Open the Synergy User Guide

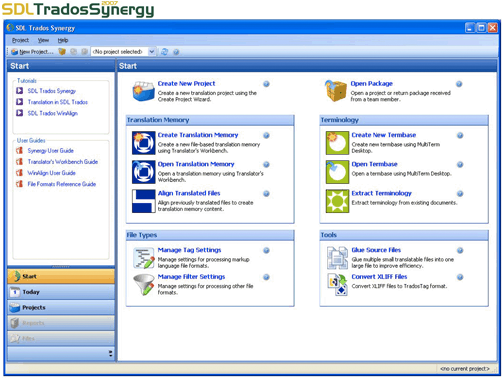[50, 151]
